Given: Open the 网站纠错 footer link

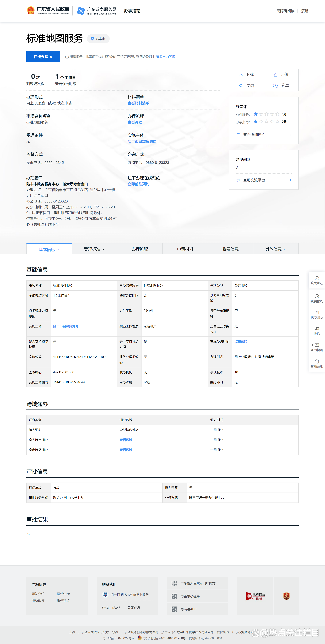Looking at the screenshot, I should coord(63,594).
